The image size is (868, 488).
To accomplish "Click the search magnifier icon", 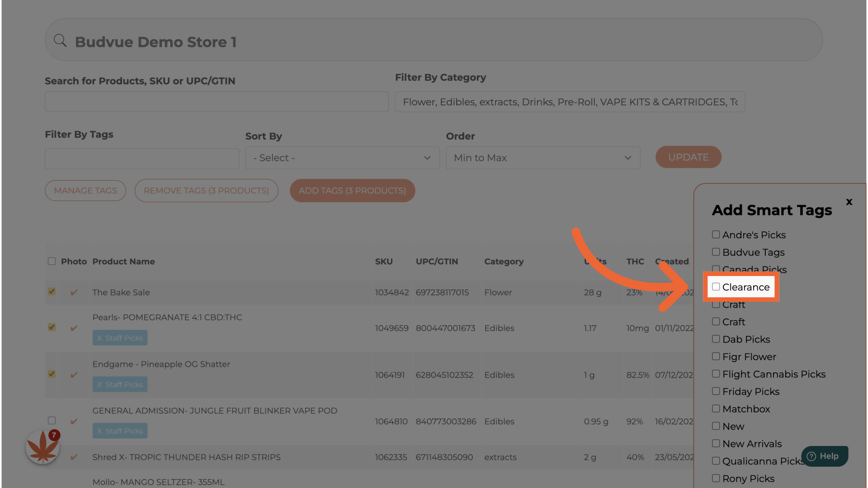I will (60, 41).
